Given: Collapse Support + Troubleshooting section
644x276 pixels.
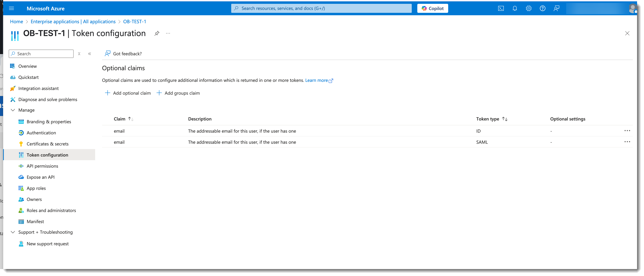Looking at the screenshot, I should click(13, 232).
